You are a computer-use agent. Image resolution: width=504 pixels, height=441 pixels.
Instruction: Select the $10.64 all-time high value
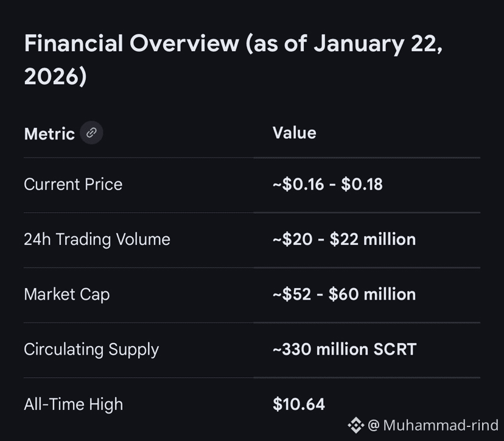(298, 404)
